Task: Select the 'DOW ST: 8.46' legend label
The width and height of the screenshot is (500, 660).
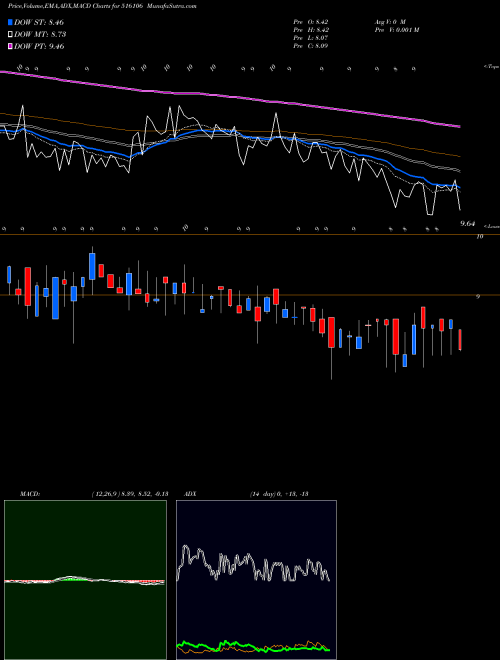Action: tap(39, 22)
